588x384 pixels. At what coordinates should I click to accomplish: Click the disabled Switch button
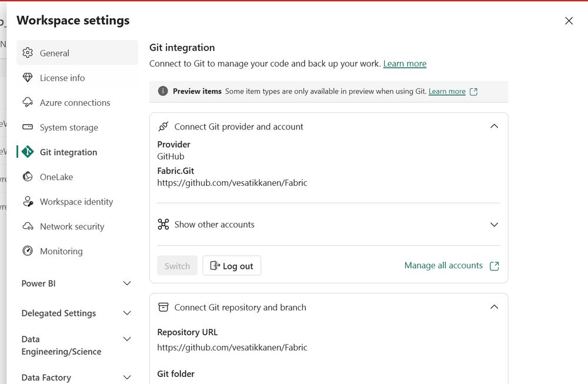(x=178, y=265)
